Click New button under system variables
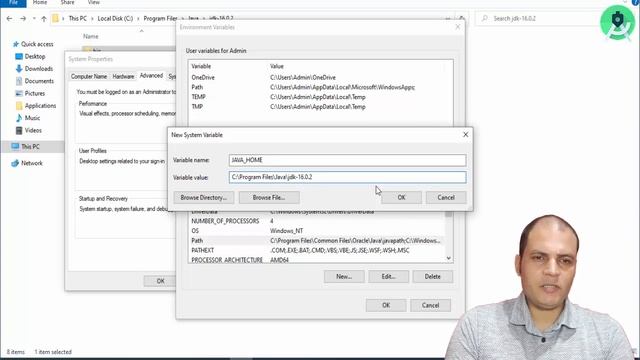The image size is (640, 360). (x=344, y=277)
